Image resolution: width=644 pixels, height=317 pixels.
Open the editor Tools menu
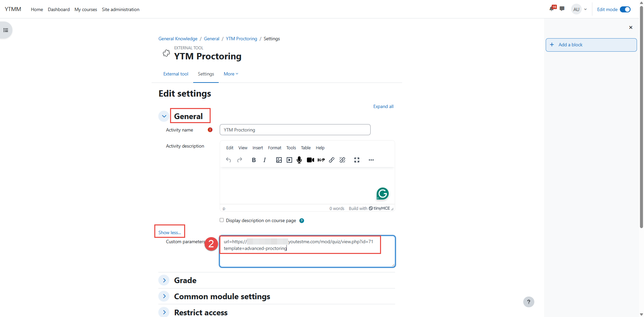[291, 148]
